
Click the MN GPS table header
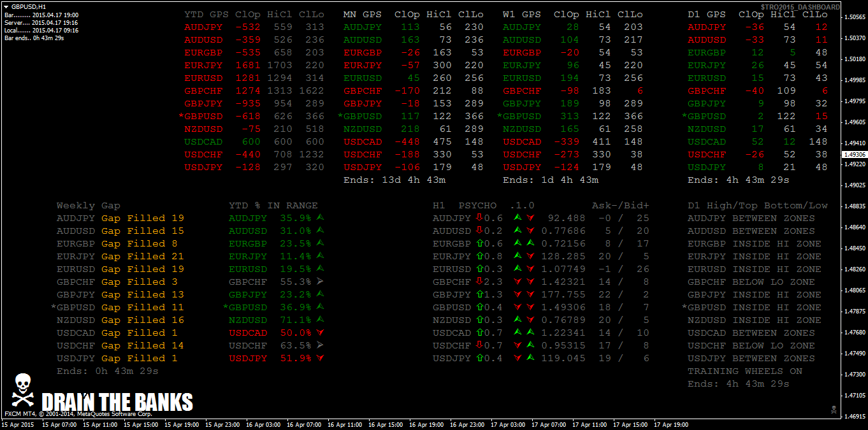pyautogui.click(x=414, y=14)
